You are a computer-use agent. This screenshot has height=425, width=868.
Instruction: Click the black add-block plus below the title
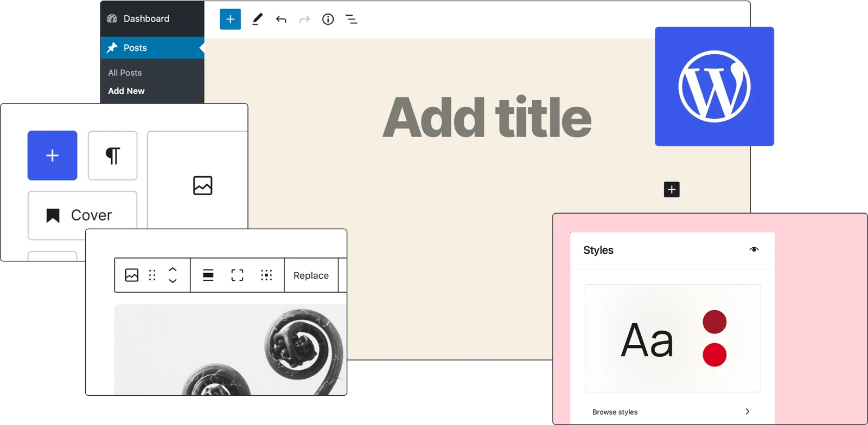coord(672,190)
